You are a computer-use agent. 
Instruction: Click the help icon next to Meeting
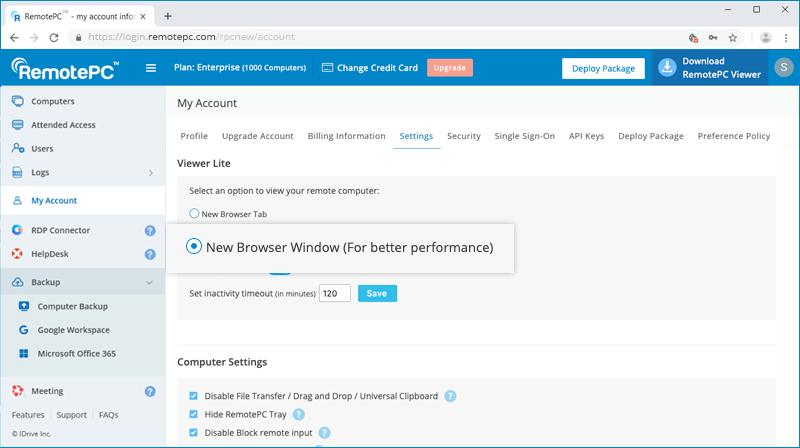point(150,391)
